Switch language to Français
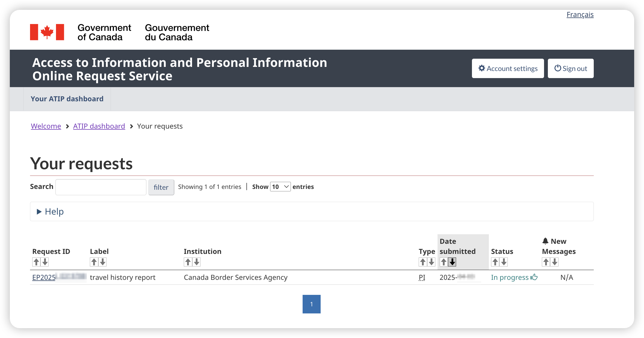 (580, 14)
